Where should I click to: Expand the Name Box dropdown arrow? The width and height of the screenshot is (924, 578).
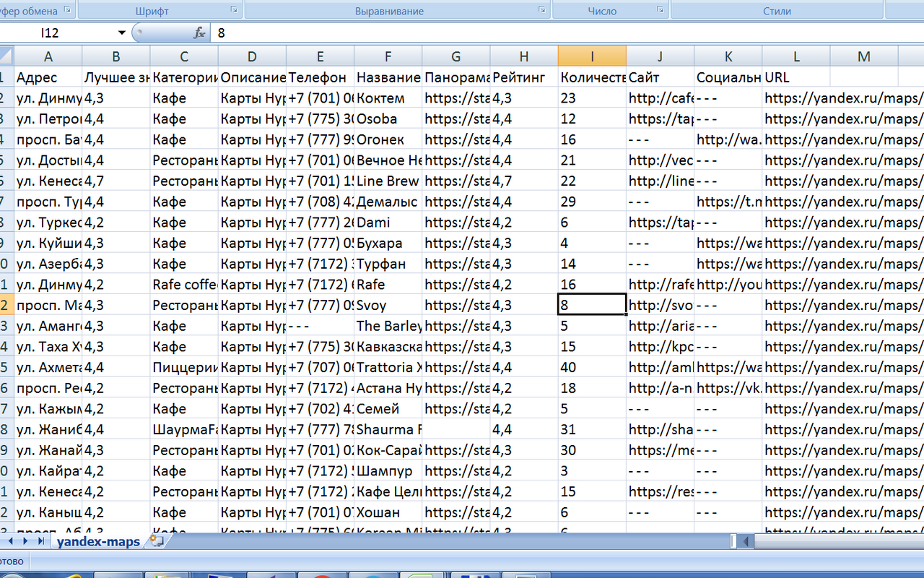point(122,33)
